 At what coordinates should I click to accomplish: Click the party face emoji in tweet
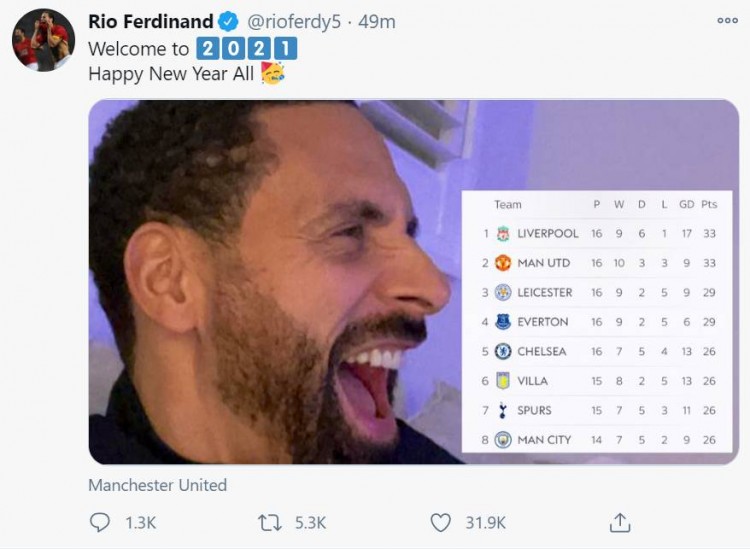pyautogui.click(x=273, y=73)
